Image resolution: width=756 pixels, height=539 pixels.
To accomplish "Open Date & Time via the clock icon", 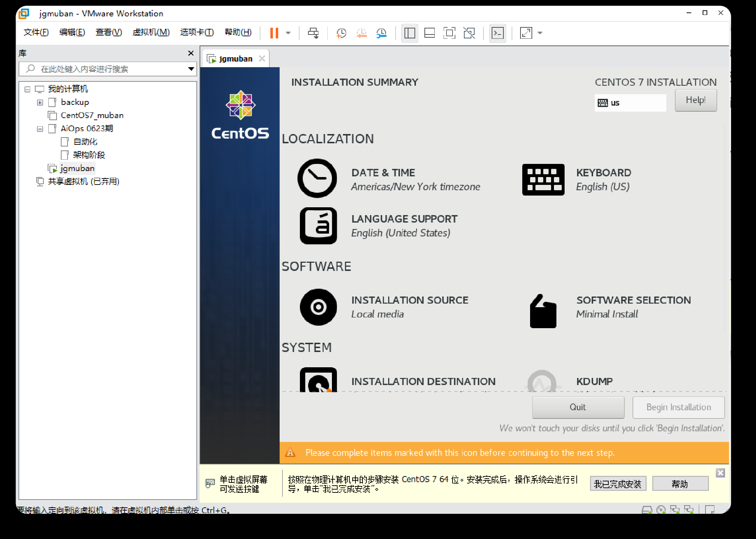I will pos(317,178).
